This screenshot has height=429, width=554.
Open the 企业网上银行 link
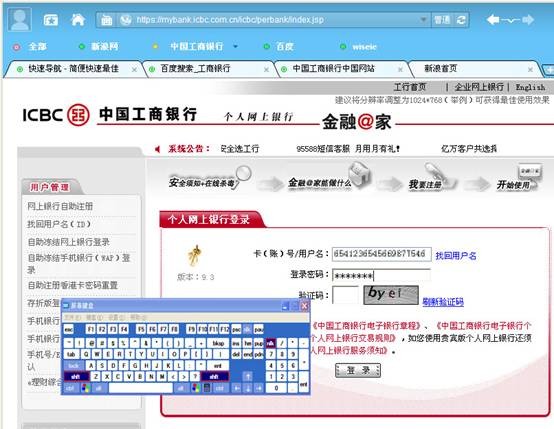click(479, 87)
